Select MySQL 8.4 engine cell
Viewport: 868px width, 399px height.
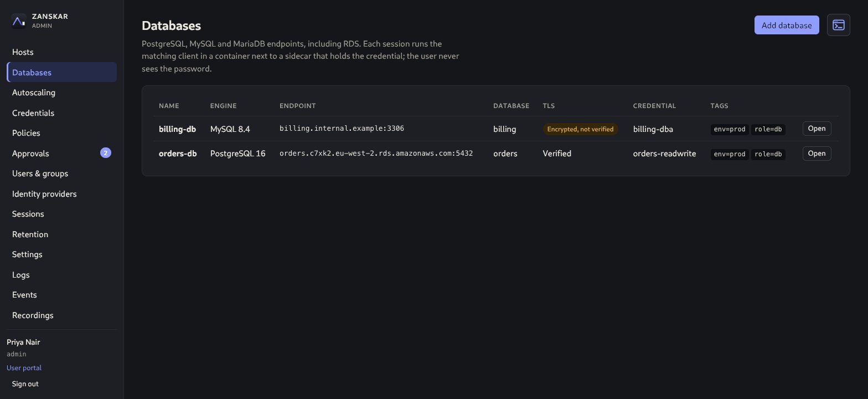tap(230, 129)
